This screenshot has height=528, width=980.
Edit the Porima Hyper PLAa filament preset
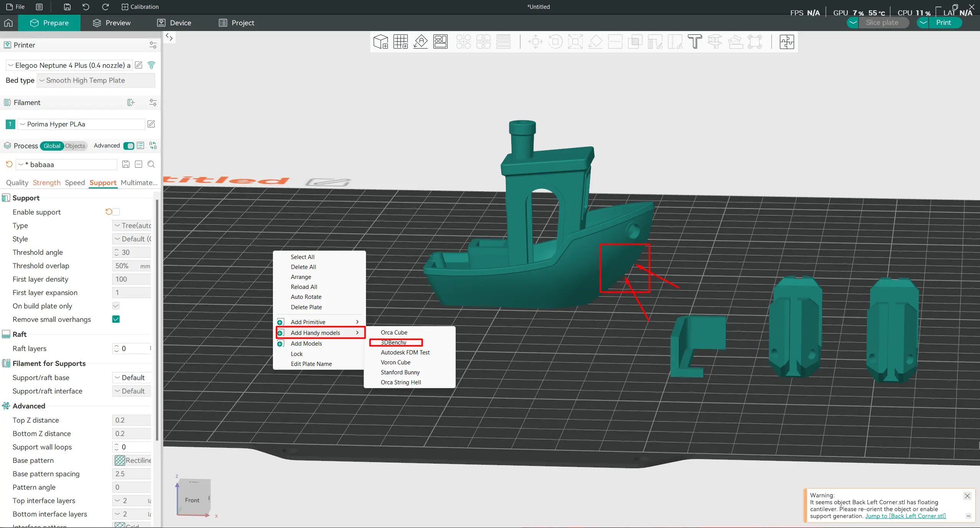[151, 124]
